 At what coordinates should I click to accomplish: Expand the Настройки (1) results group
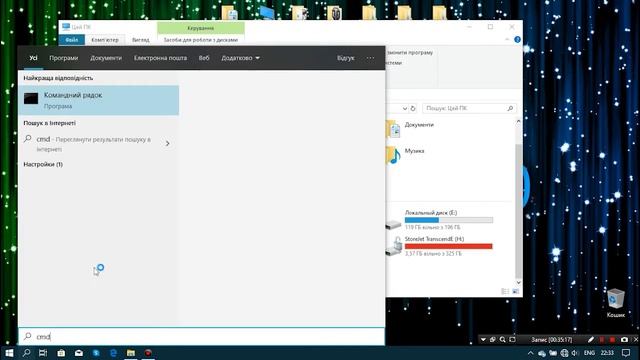pyautogui.click(x=43, y=164)
